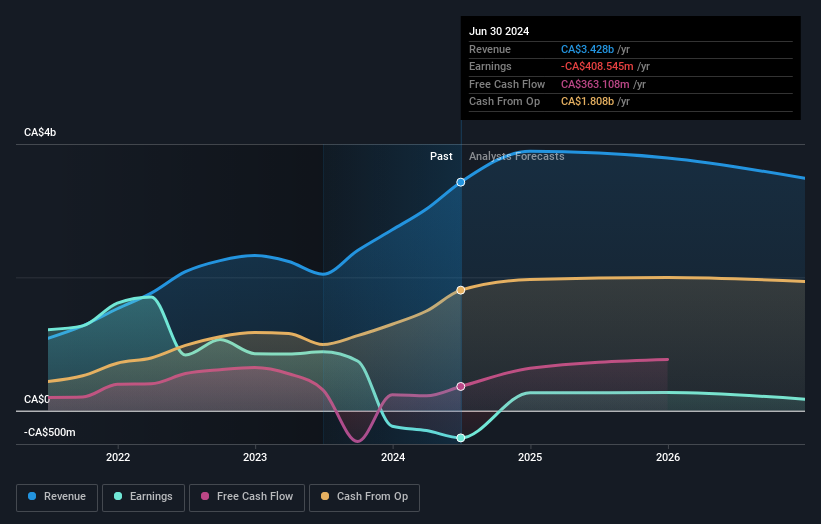Click the 2025 x-axis label
The height and width of the screenshot is (524, 821).
(x=530, y=457)
